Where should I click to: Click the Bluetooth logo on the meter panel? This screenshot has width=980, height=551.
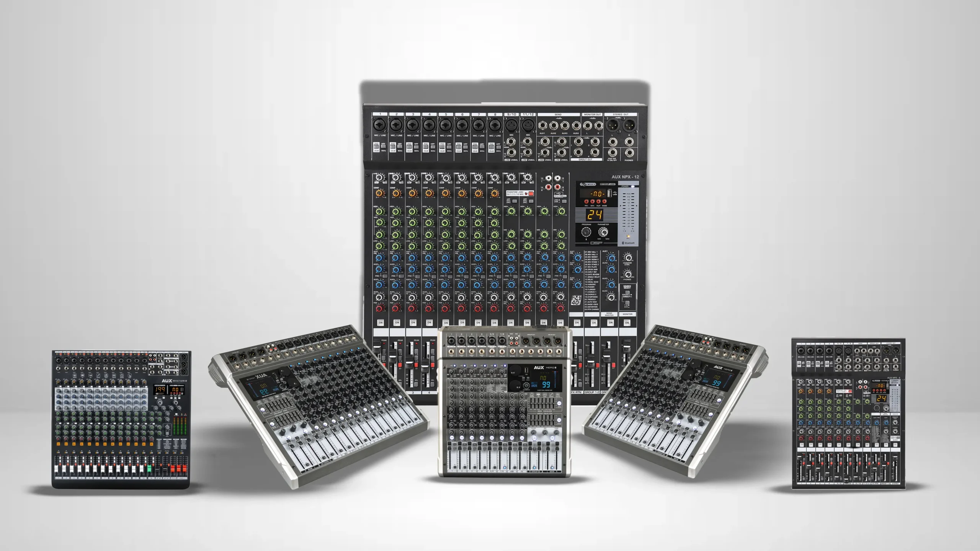coord(623,243)
